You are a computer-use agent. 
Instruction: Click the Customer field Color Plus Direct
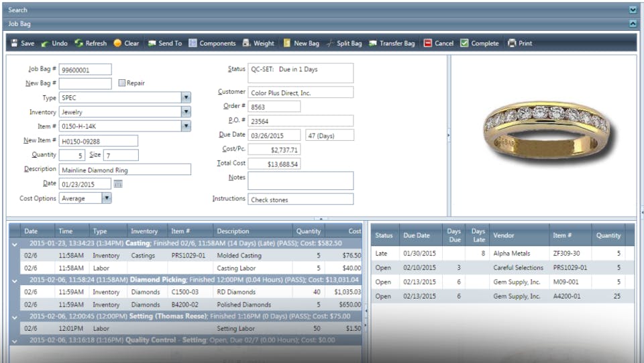[301, 93]
